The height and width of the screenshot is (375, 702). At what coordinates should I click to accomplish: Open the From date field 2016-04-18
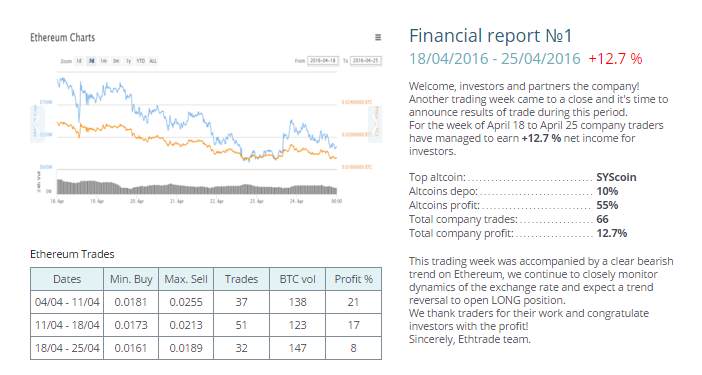tap(323, 60)
